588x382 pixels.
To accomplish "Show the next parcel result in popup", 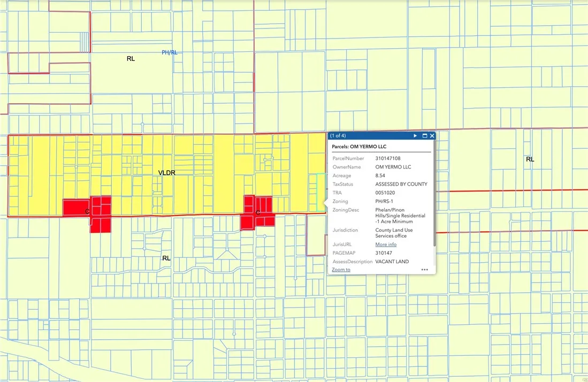I will coord(415,136).
